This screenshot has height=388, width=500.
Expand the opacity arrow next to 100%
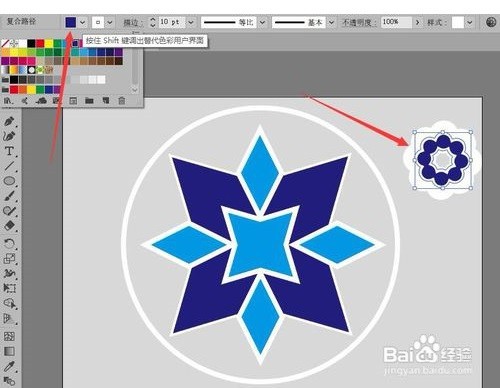pyautogui.click(x=417, y=22)
